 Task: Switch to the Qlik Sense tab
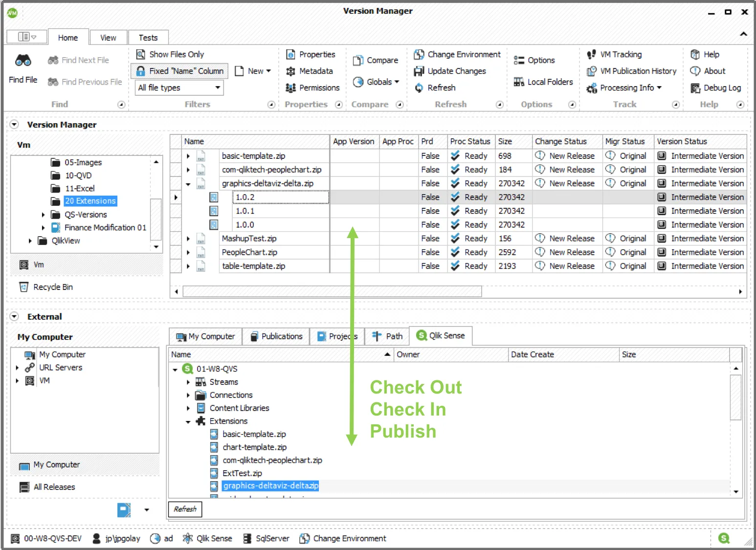(x=441, y=335)
